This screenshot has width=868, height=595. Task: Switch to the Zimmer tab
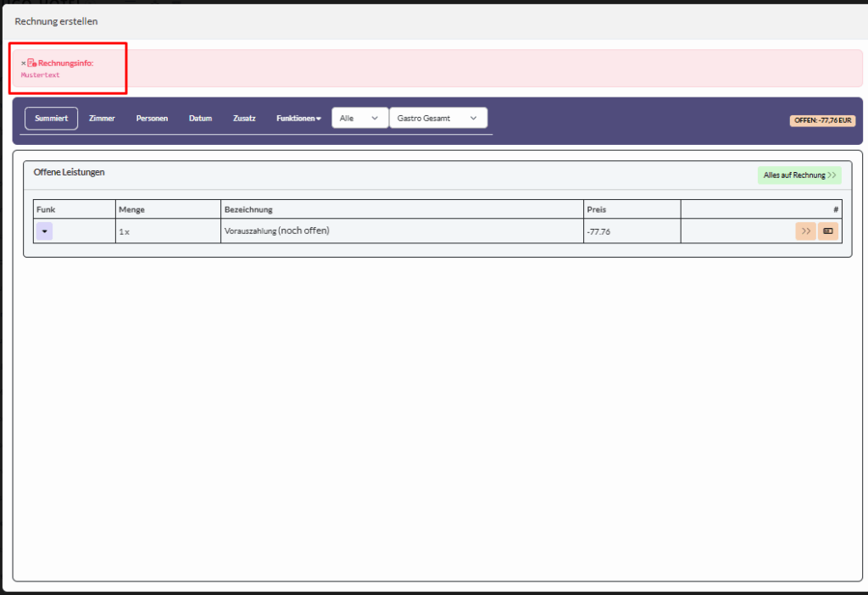point(102,119)
